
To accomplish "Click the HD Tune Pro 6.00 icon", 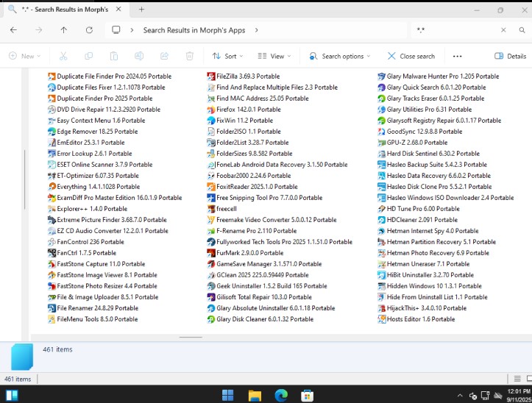I will 382,209.
